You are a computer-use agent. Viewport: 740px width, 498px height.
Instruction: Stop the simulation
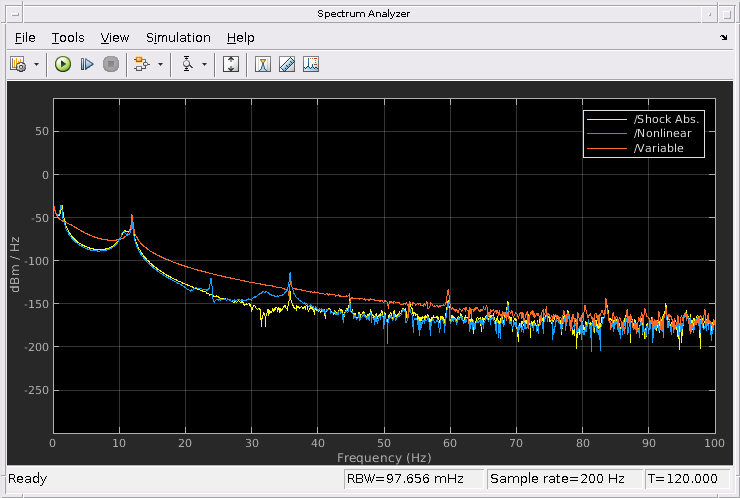tap(110, 64)
